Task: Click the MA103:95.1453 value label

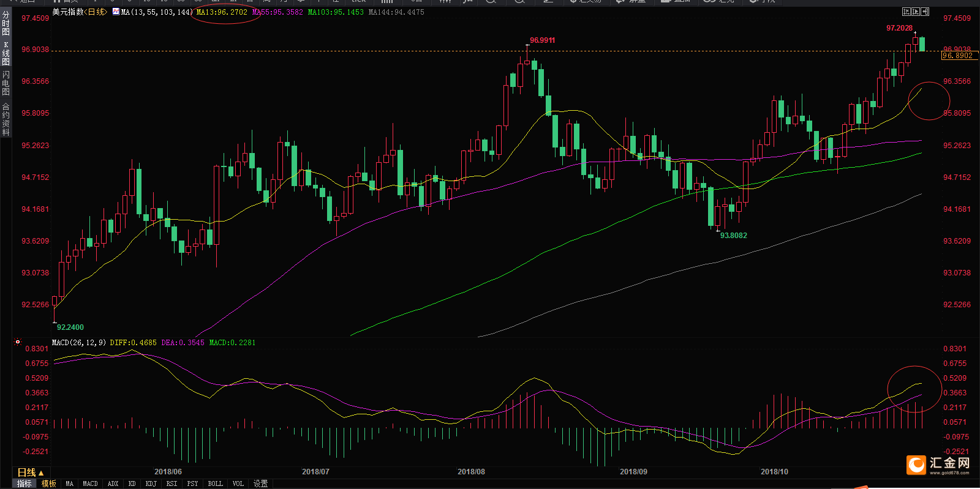Action: (336, 12)
